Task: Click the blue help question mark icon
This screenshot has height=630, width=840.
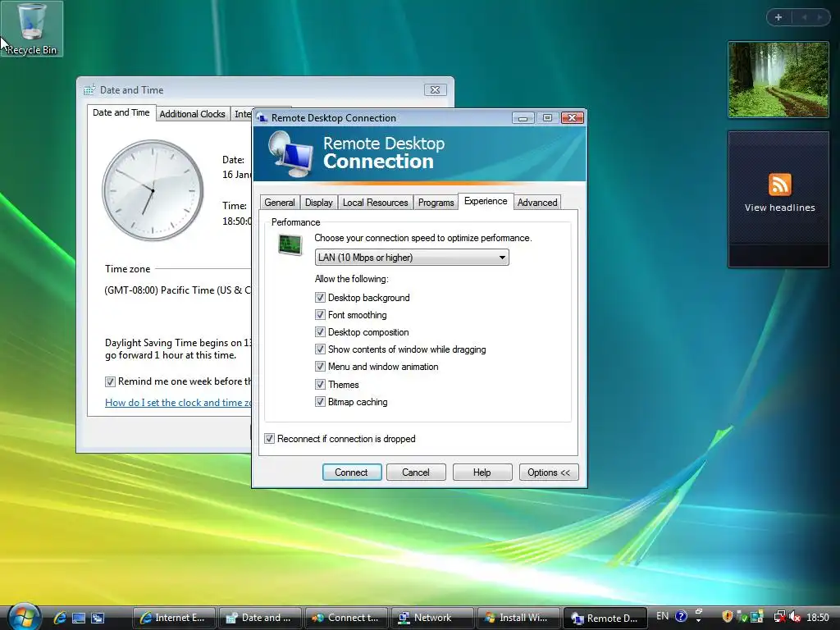Action: 681,617
